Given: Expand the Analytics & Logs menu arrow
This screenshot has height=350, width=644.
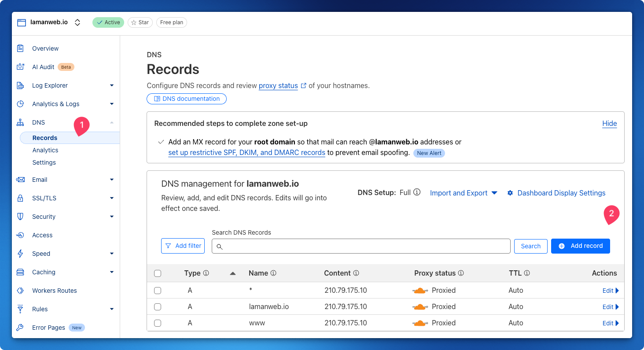Looking at the screenshot, I should click(112, 104).
